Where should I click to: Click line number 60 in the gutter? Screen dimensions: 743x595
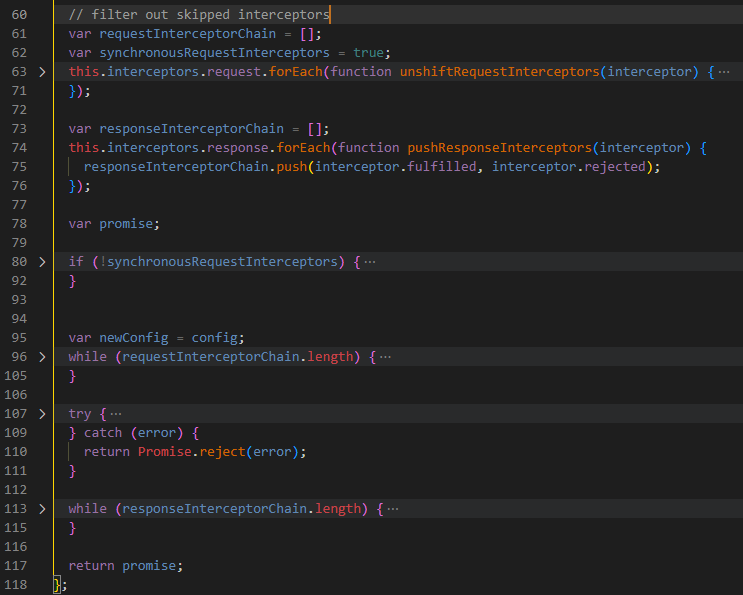(19, 15)
